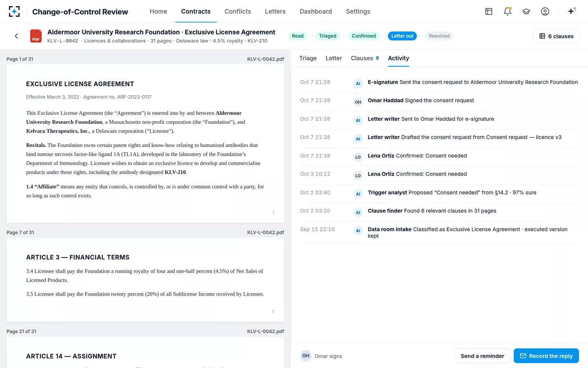Screen dimensions: 588x368
Task: Click the Omar signs label
Action: click(328, 356)
